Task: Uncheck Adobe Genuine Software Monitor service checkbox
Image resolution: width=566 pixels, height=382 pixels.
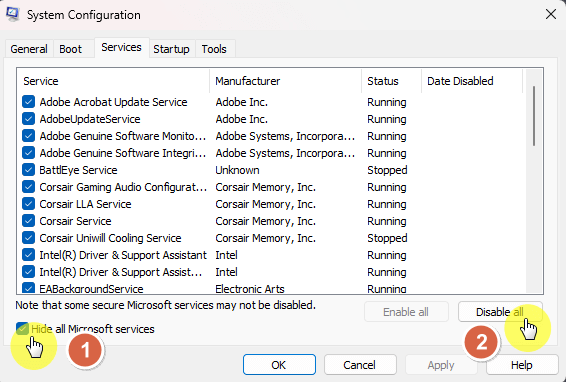Action: point(29,136)
